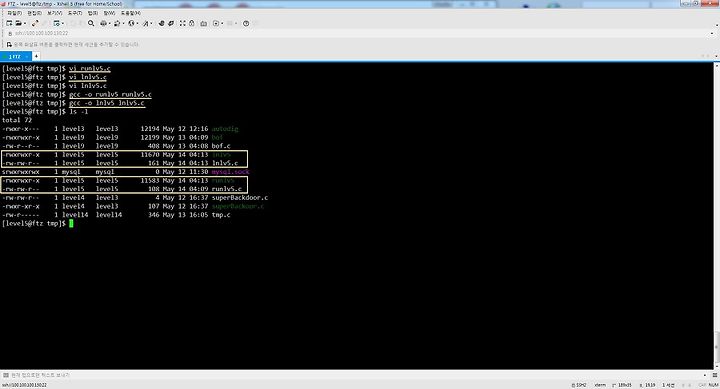The image size is (720, 389).
Task: Open the 도움말(H) menu
Action: point(131,13)
